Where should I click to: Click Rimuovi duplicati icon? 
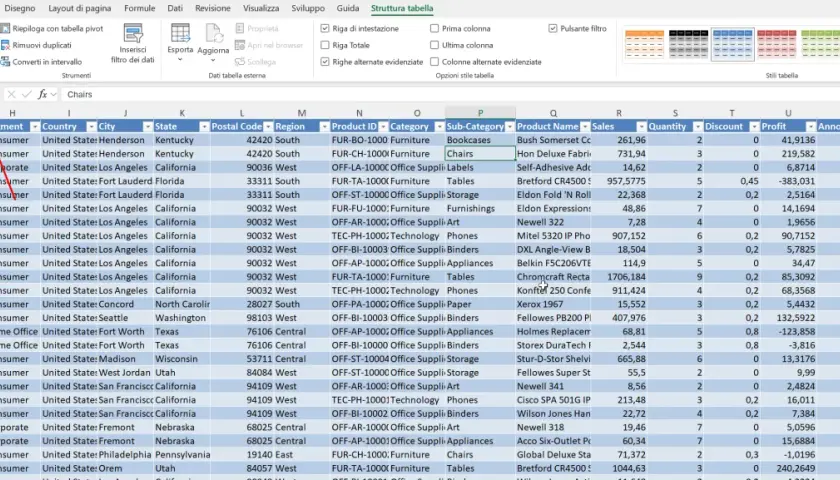[x=5, y=45]
